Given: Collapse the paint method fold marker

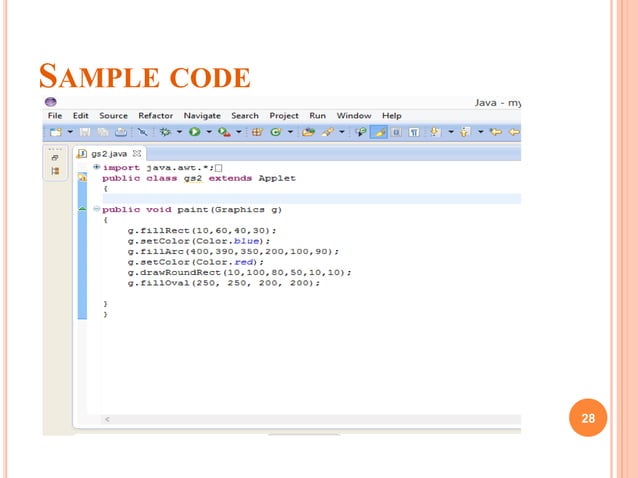Looking at the screenshot, I should 96,209.
